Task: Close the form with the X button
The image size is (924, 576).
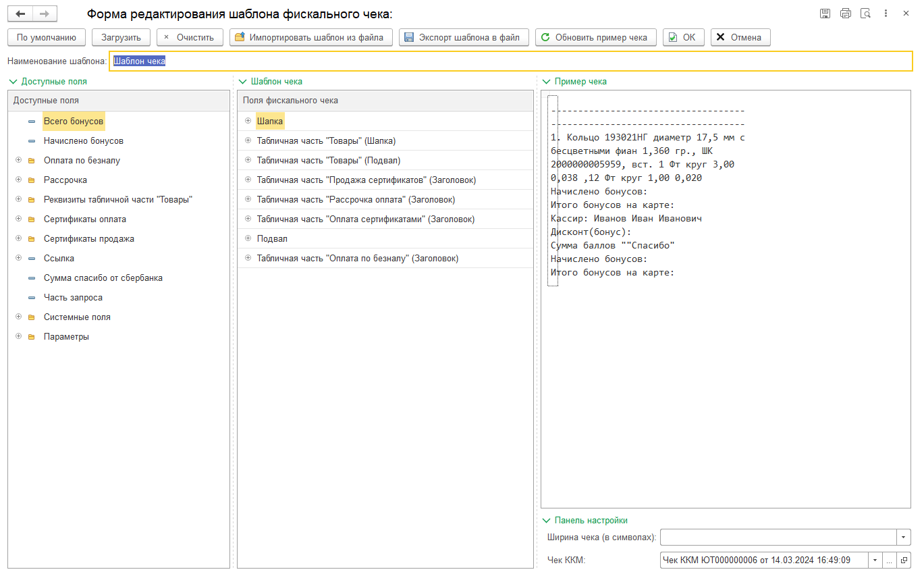Action: [906, 14]
